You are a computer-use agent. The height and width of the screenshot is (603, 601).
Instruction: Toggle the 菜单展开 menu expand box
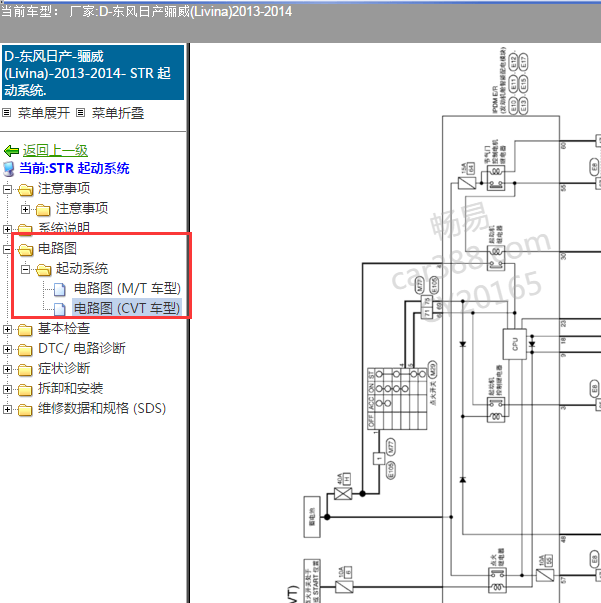pyautogui.click(x=6, y=113)
